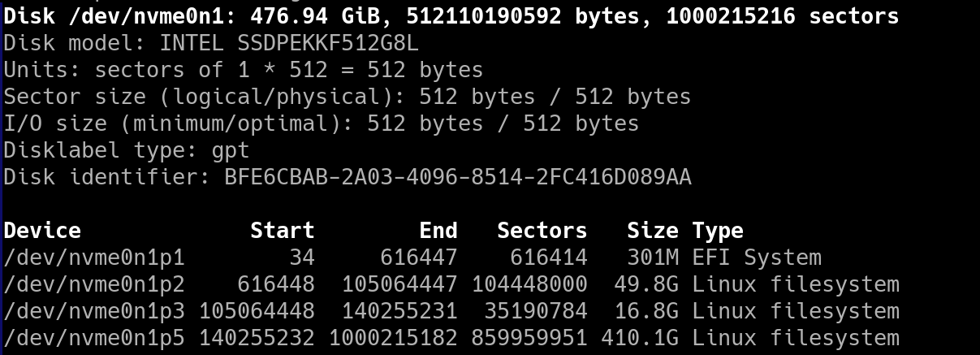Click the /dev/nvme0n1p2 device entry
This screenshot has height=355, width=980.
(94, 285)
